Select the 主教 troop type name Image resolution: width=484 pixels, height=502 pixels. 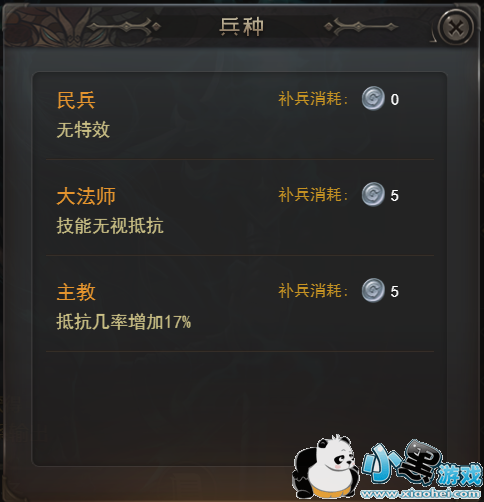point(76,292)
